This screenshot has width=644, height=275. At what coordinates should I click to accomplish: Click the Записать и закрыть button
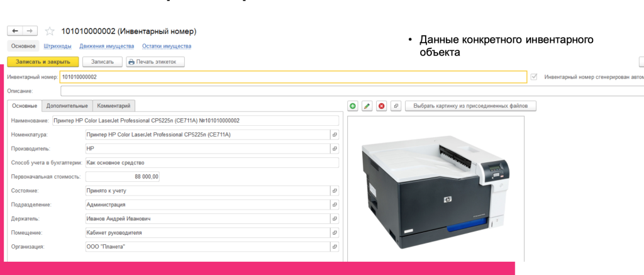pos(43,62)
